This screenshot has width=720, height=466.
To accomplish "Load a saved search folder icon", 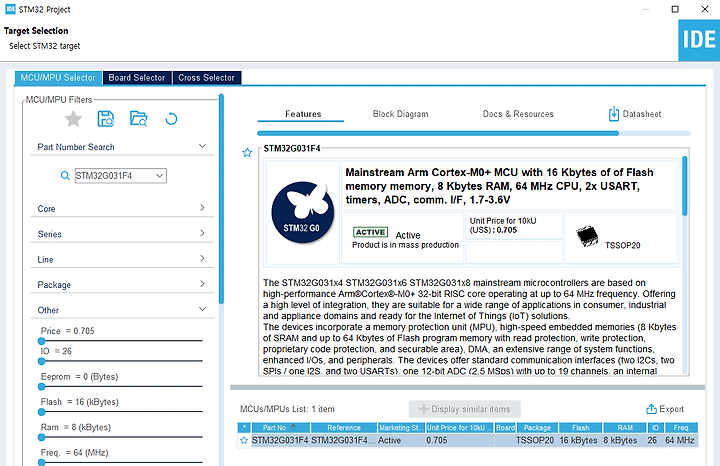I will (x=138, y=119).
